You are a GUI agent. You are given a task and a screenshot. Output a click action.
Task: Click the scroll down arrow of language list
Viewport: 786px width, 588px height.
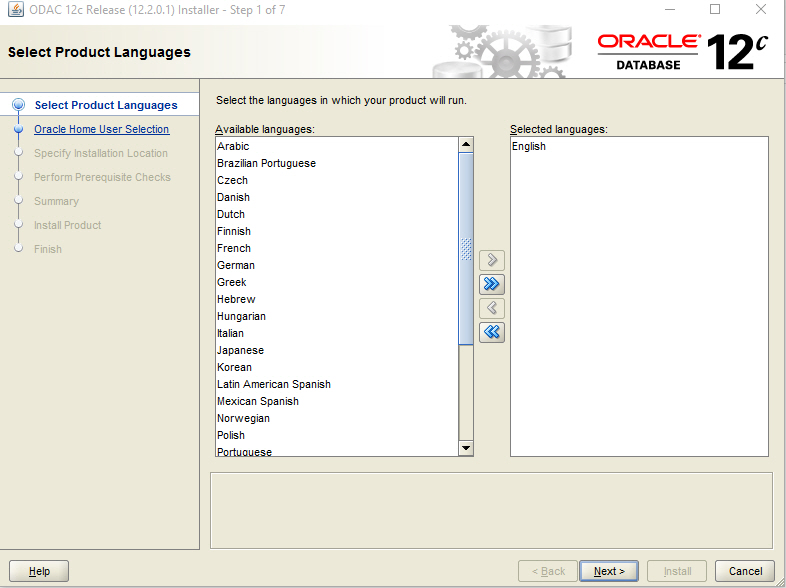tap(466, 448)
